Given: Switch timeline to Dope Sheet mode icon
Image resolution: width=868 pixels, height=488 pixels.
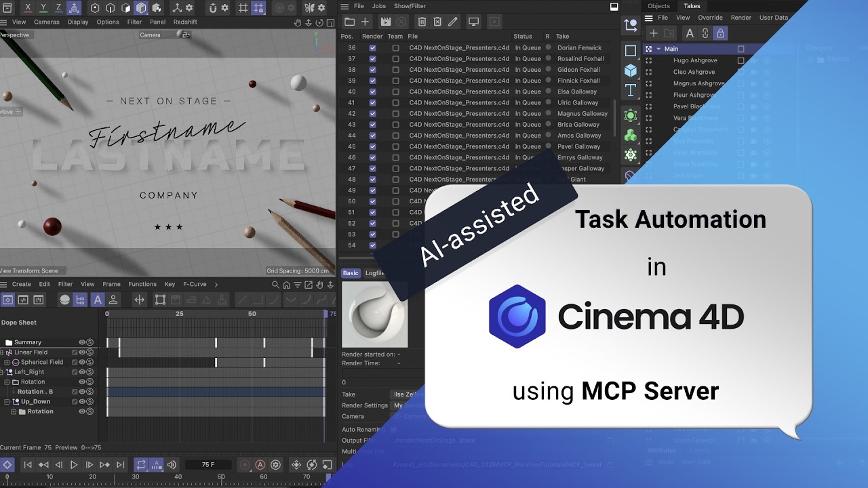Looking at the screenshot, I should tap(7, 300).
